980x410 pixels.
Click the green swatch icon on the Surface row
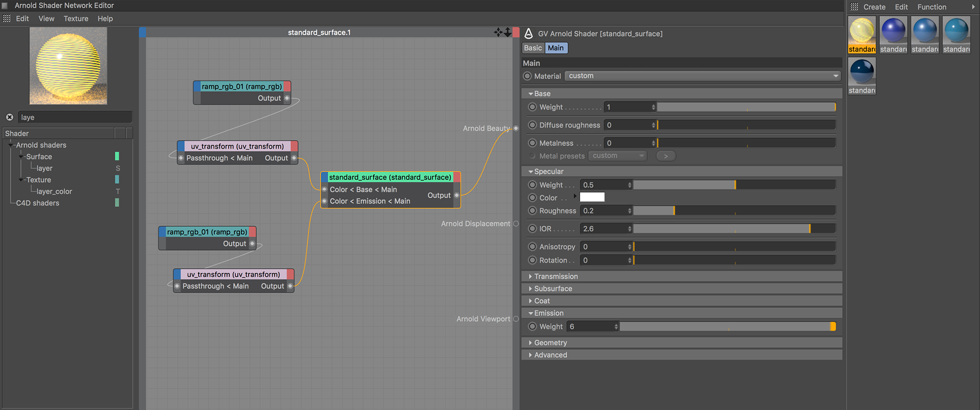(117, 156)
